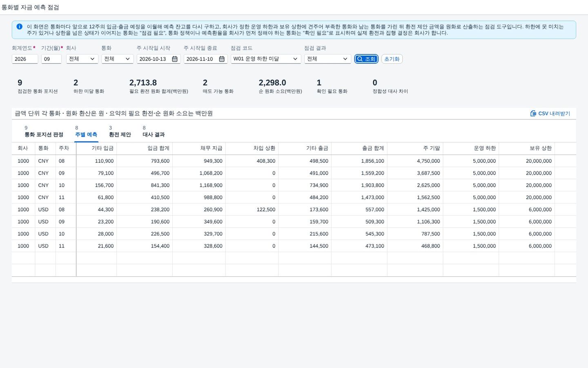Go to the 대사 결과 tab
588x368 pixels.
[154, 132]
